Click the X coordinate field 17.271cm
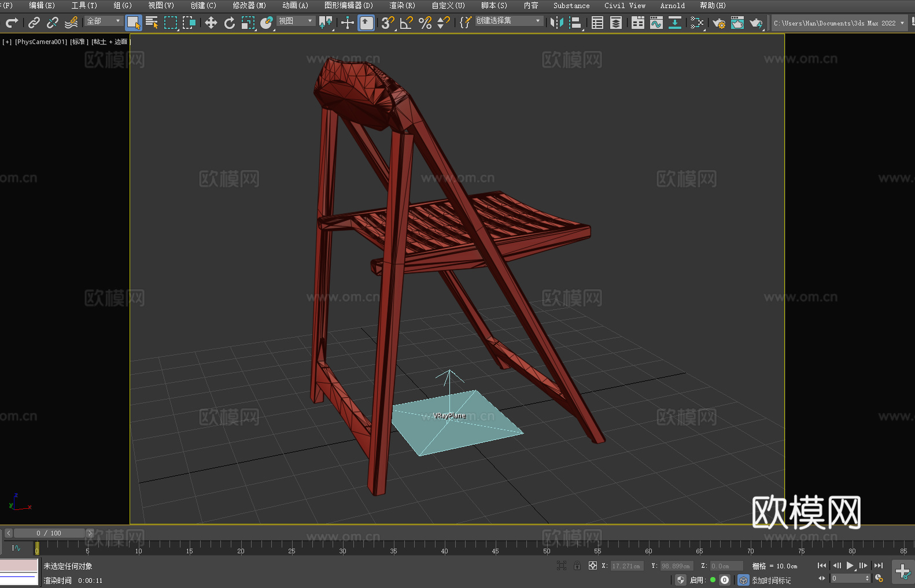This screenshot has height=588, width=915. click(x=627, y=566)
